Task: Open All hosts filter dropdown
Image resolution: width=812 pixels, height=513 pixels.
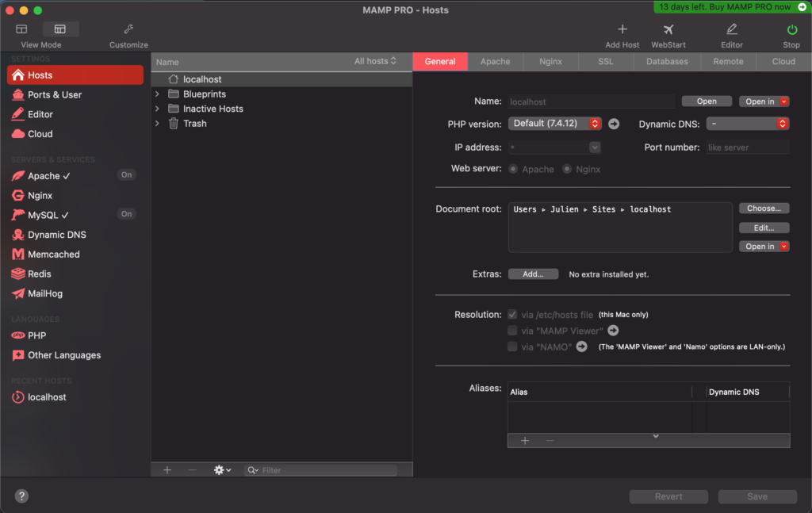Action: [375, 61]
